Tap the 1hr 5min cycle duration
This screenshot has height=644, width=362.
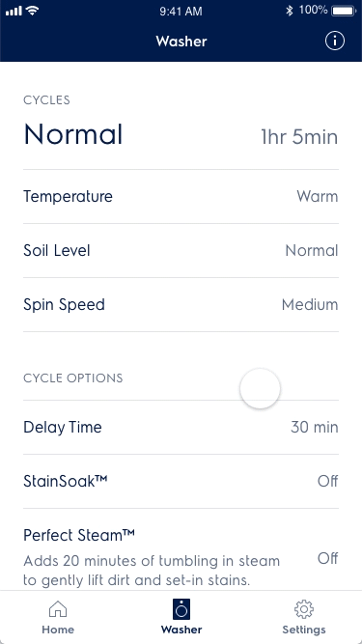pyautogui.click(x=299, y=137)
